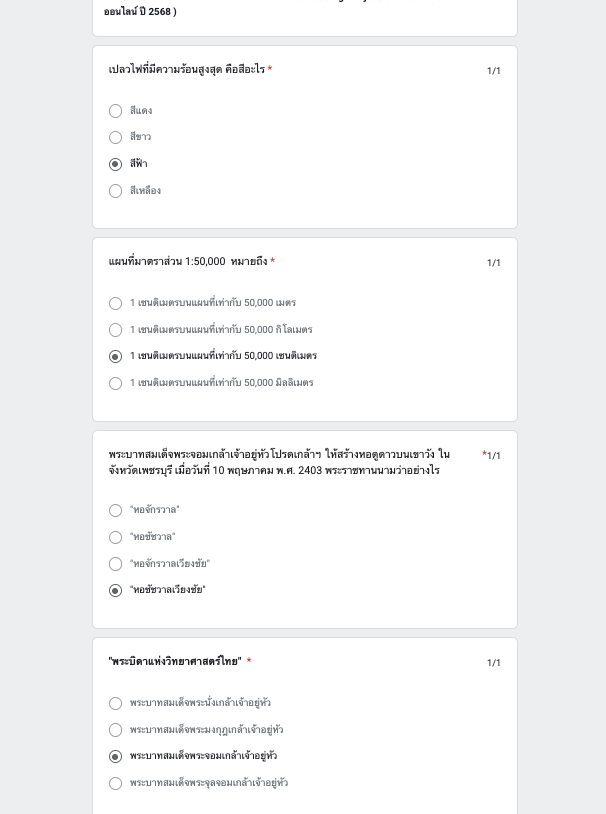
Task: Click the 1:50,000 map scale question text
Action: (187, 262)
